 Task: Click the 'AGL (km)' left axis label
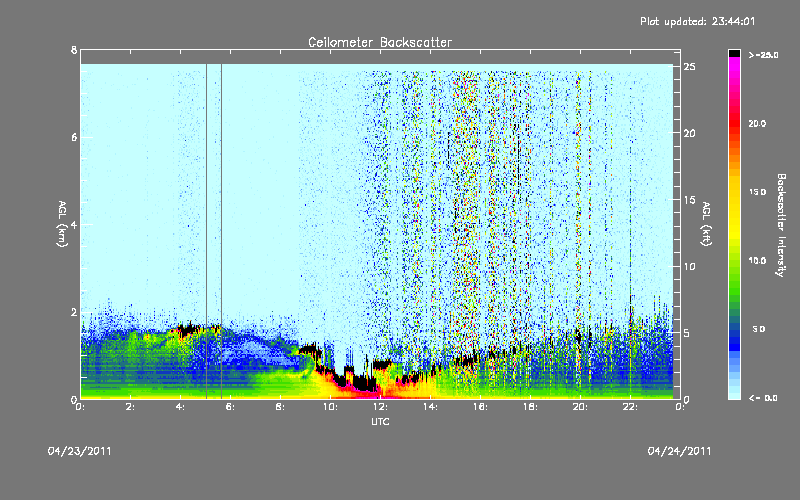pyautogui.click(x=62, y=224)
